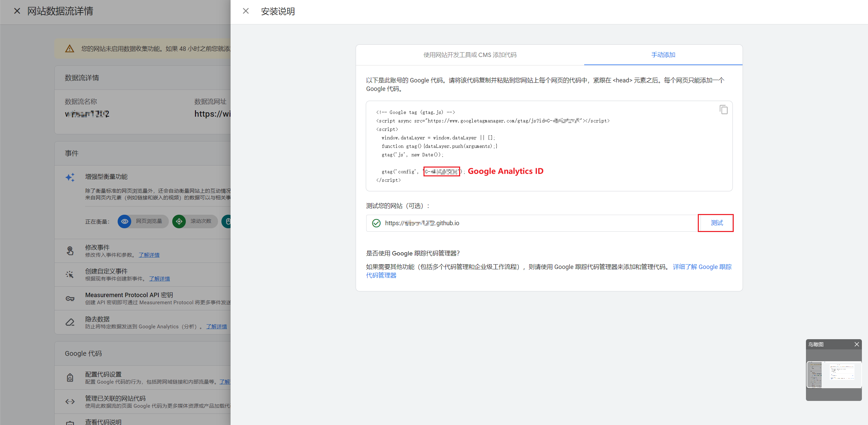Expand the 增强型衡量功能 section
Image resolution: width=868 pixels, height=425 pixels.
(106, 177)
